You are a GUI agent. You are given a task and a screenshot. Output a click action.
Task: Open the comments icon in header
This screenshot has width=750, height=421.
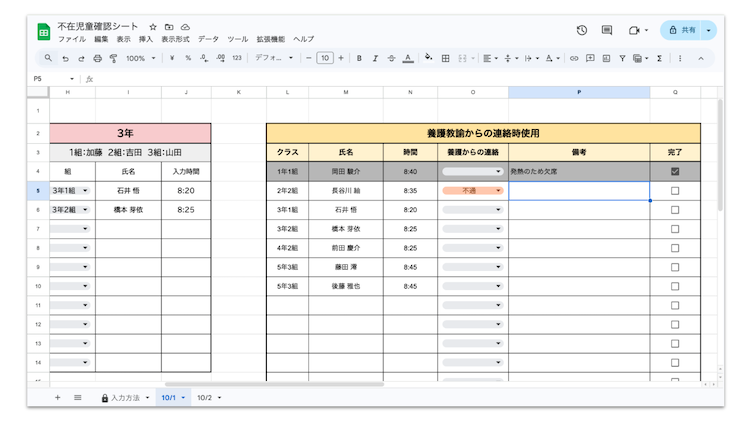[607, 31]
